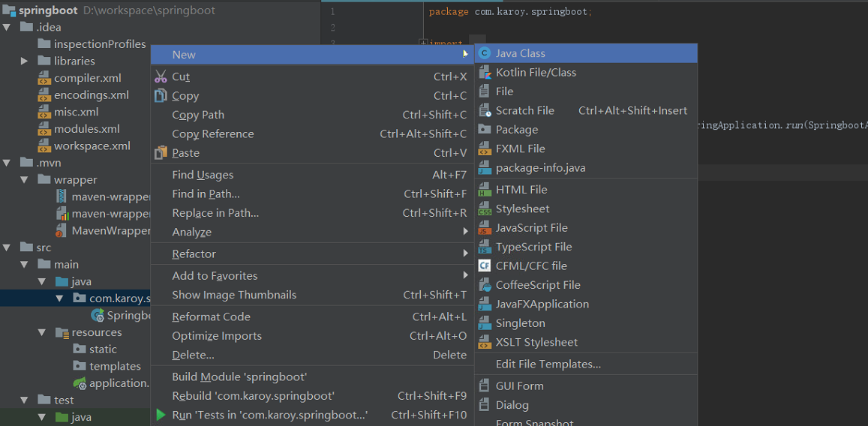Viewport: 868px width, 426px height.
Task: Click the Copy documents icon
Action: [161, 96]
